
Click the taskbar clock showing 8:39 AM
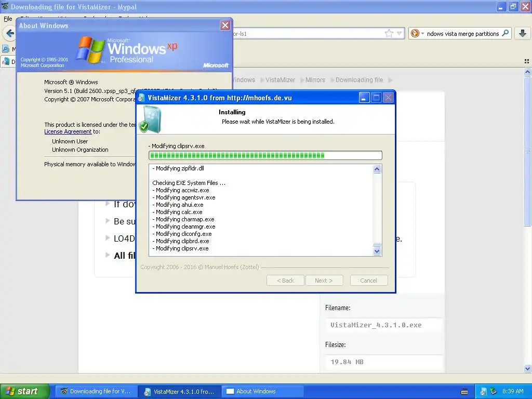[x=513, y=391]
